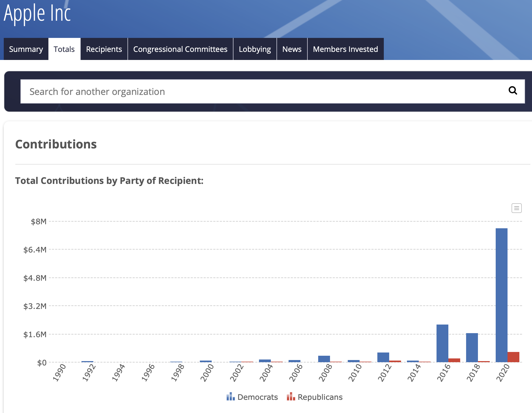Click the 2020 Democrats blue bar
The width and height of the screenshot is (532, 413).
[x=501, y=295]
